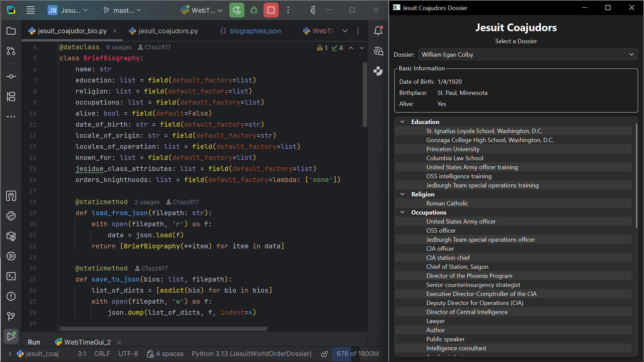
Task: Rerun WebTimeGui with the green rerun icon
Action: (237, 10)
